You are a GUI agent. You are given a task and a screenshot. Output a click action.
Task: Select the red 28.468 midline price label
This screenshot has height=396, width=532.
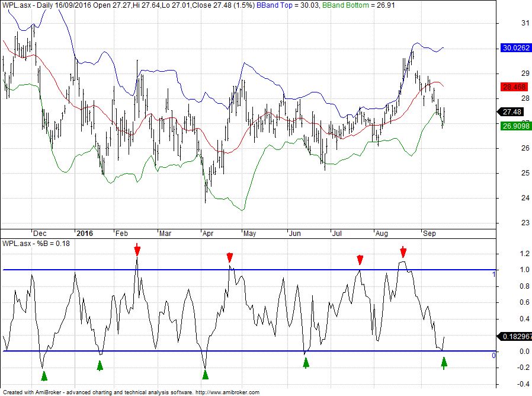tap(514, 87)
